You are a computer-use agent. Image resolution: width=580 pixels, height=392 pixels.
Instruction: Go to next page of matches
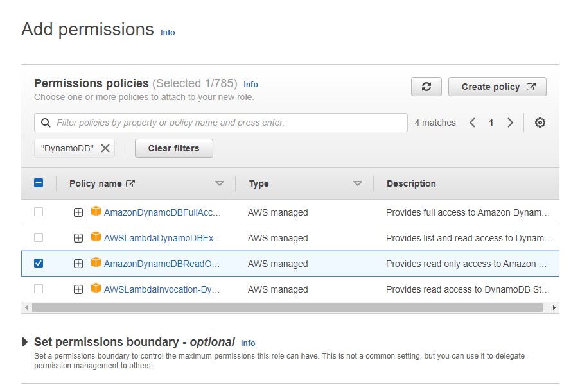pyautogui.click(x=510, y=123)
